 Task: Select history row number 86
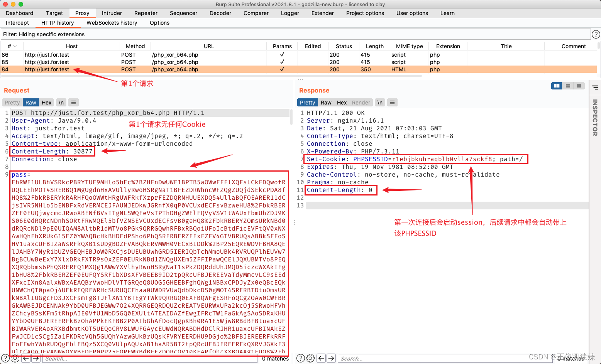(298, 55)
